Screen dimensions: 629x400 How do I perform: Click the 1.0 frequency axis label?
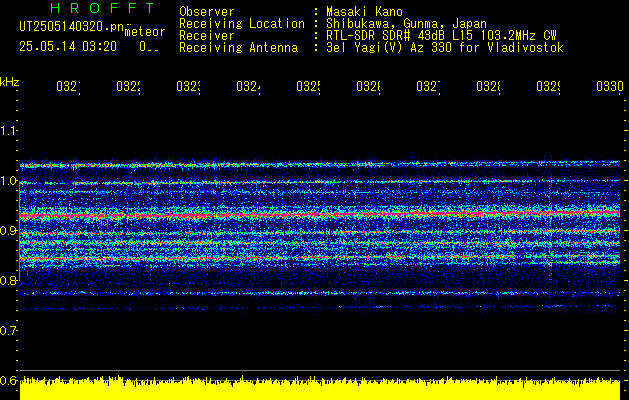[8, 181]
